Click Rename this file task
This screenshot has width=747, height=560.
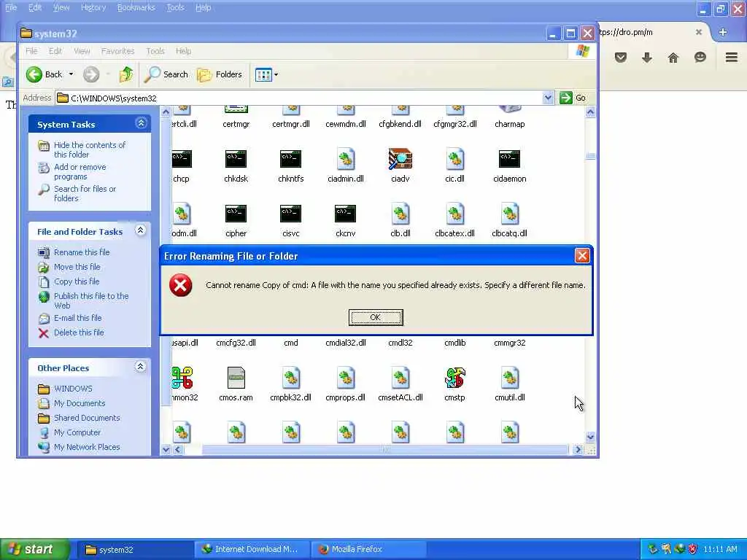click(82, 252)
